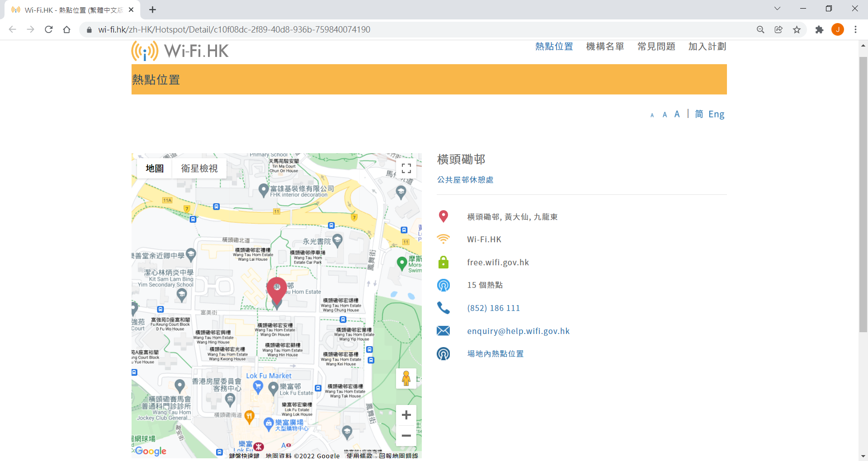Screen dimensions: 868x461
Task: Open 鍵盤快速鍵 shortcuts button
Action: tap(244, 456)
